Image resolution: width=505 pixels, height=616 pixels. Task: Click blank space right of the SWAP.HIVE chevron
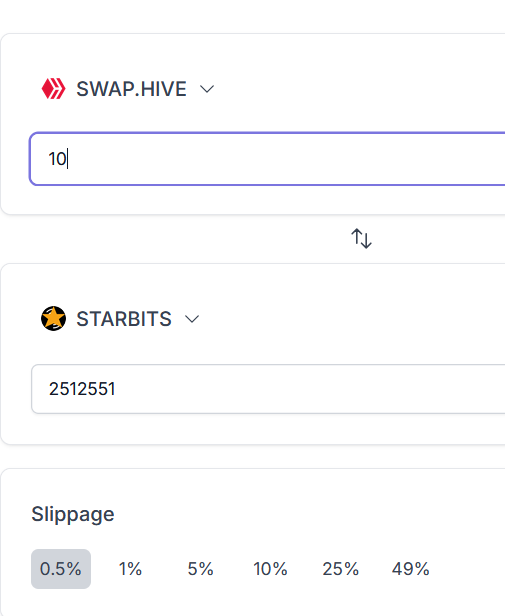click(x=354, y=89)
